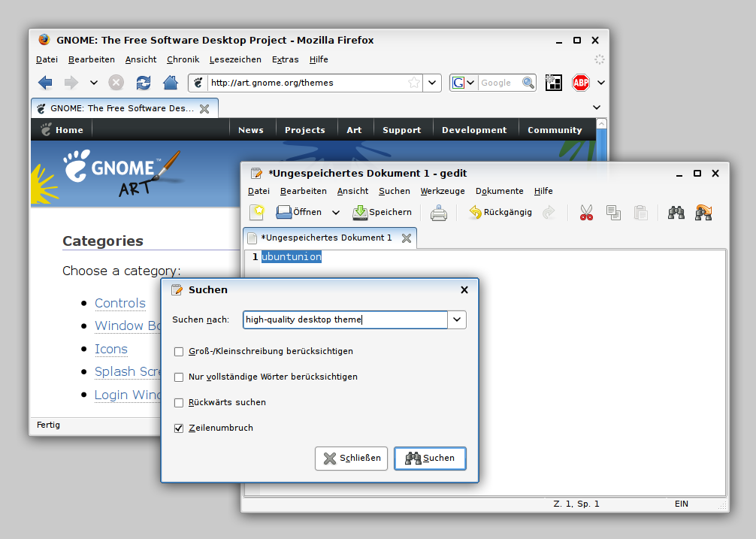Create new document in gedit toolbar
This screenshot has height=539, width=756.
pyautogui.click(x=258, y=213)
